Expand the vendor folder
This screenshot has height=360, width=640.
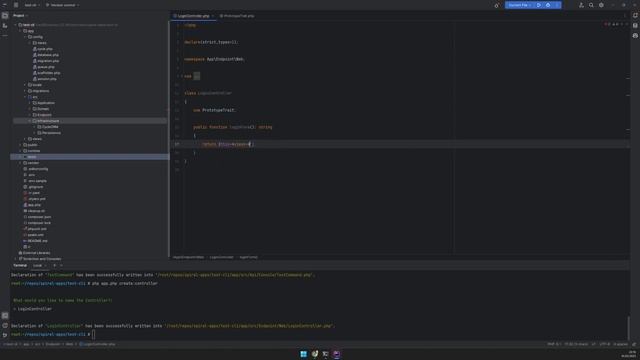(x=20, y=163)
